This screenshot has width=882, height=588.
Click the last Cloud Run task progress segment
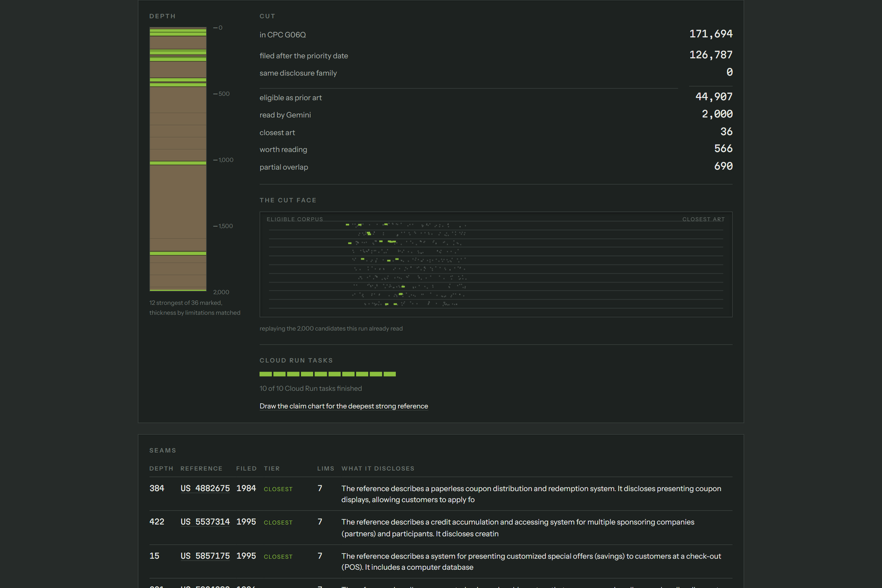tap(390, 374)
